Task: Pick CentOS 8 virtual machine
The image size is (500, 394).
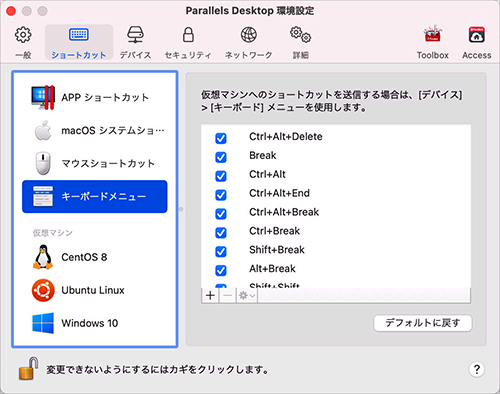Action: (95, 257)
